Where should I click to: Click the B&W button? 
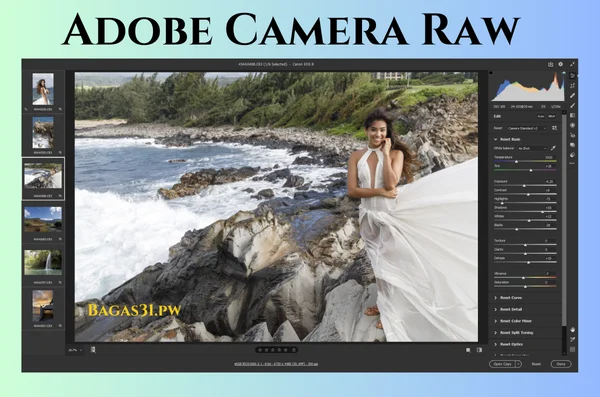pyautogui.click(x=552, y=116)
